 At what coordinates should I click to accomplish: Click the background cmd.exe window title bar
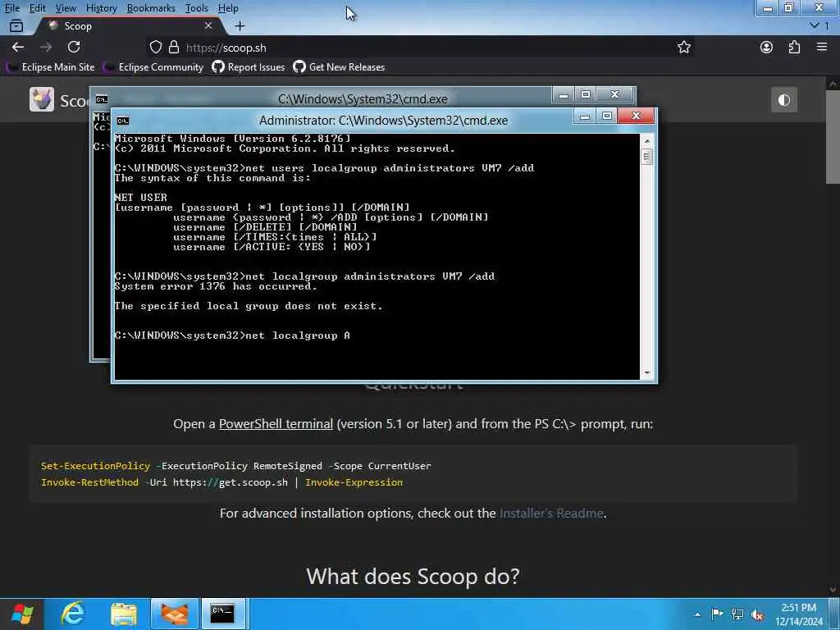pos(363,99)
